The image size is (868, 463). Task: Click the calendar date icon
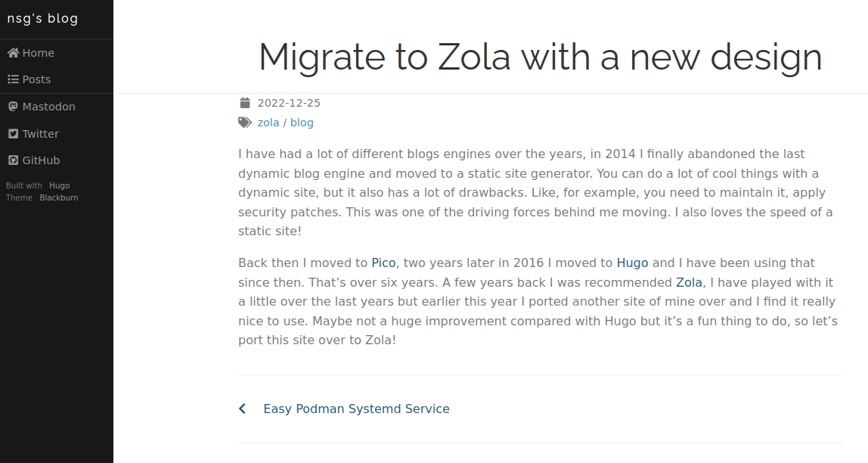click(245, 102)
